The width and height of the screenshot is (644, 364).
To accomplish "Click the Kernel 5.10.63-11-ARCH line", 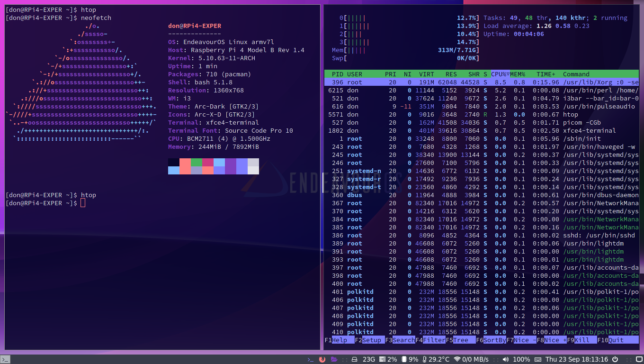I will point(212,58).
